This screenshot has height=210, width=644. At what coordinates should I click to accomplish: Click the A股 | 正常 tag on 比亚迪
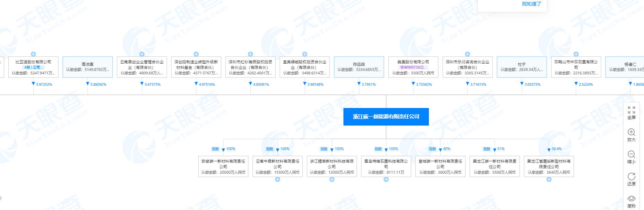pyautogui.click(x=33, y=67)
